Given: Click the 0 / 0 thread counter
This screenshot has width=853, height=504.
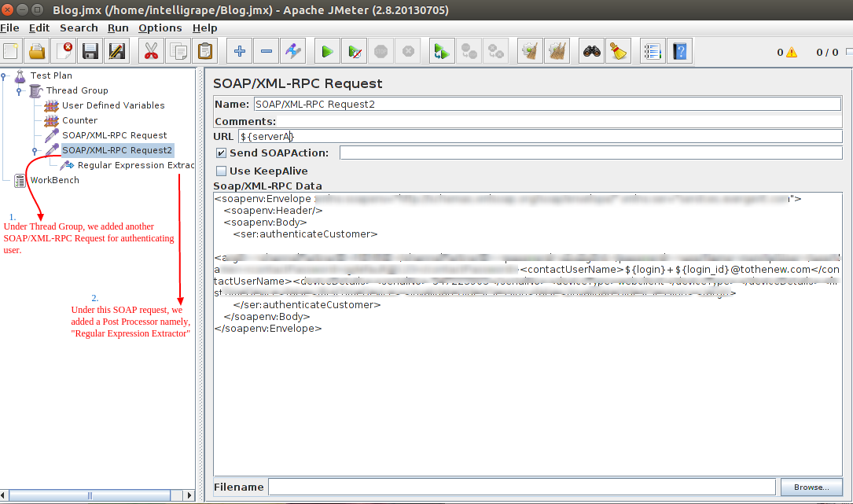Looking at the screenshot, I should pos(827,52).
